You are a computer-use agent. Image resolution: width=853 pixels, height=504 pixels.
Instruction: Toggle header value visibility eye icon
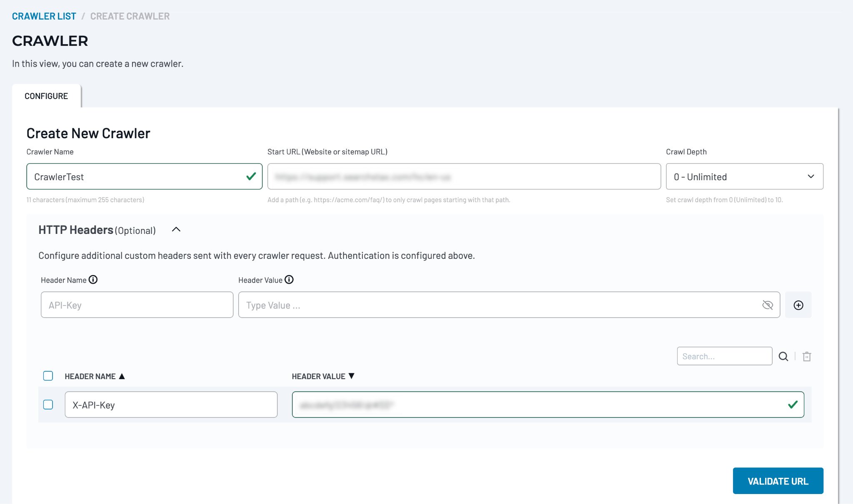pos(768,305)
